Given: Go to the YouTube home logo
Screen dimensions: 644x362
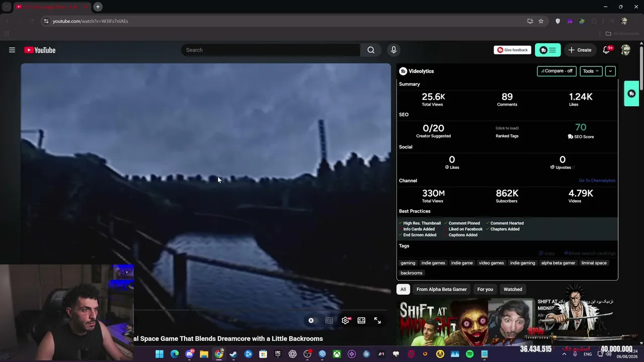Looking at the screenshot, I should point(40,50).
